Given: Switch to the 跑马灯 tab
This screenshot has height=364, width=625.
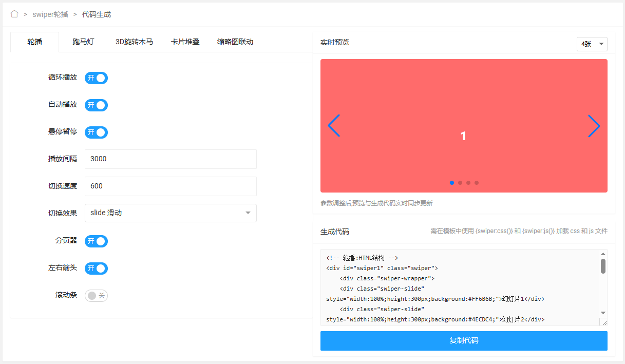Looking at the screenshot, I should point(83,42).
